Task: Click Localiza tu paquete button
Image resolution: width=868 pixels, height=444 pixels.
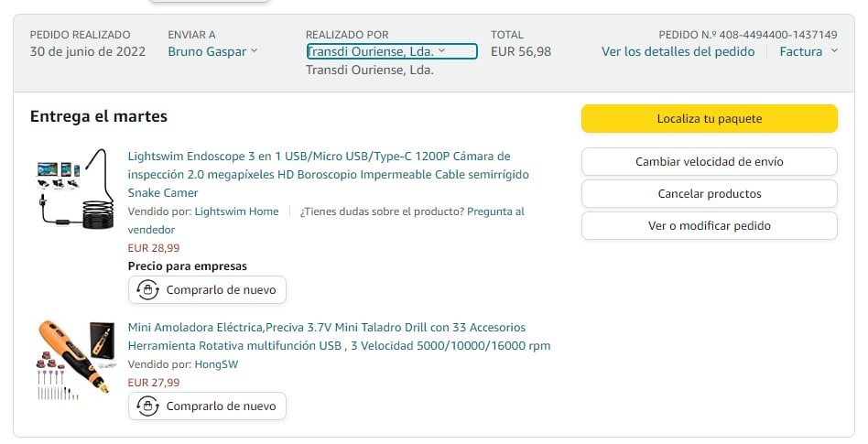Action: click(x=709, y=119)
